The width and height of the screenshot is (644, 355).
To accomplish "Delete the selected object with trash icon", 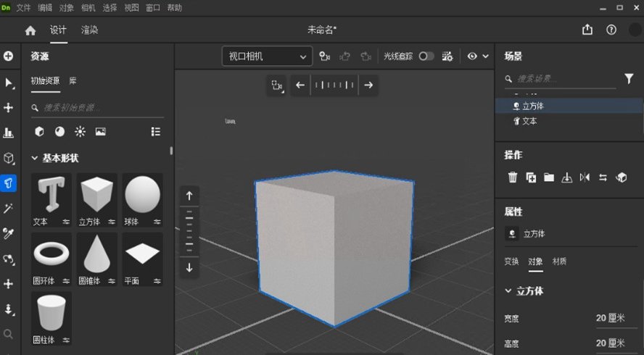I will (x=513, y=177).
